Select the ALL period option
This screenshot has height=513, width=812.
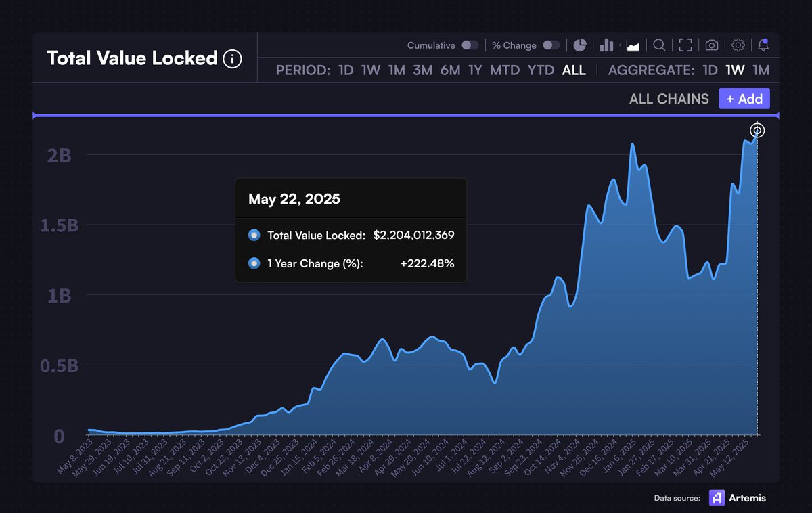[574, 70]
